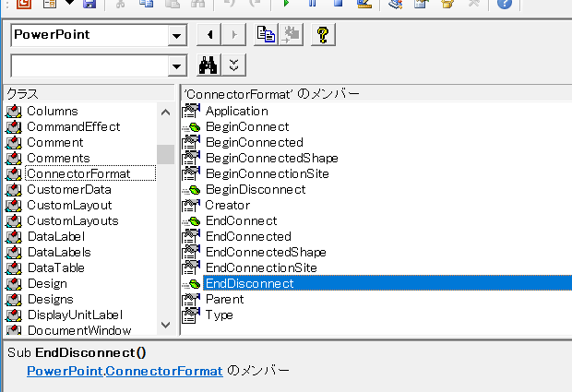Image resolution: width=572 pixels, height=392 pixels.
Task: Go back with the left arrow button
Action: click(209, 35)
